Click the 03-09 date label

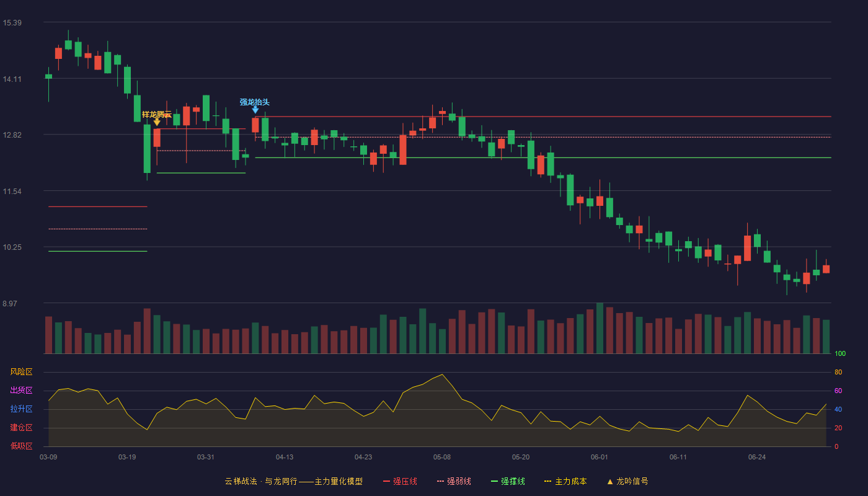[48, 457]
